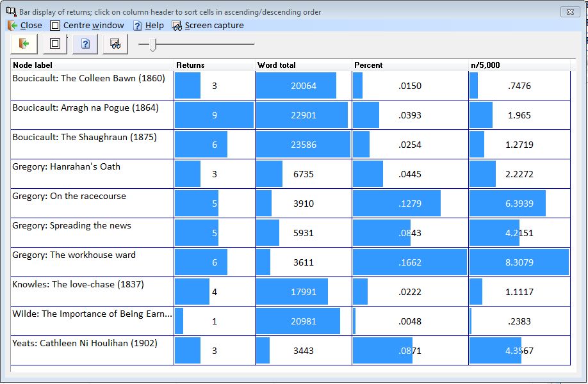
Task: Click the window title bar magnifier icon
Action: tap(12, 12)
